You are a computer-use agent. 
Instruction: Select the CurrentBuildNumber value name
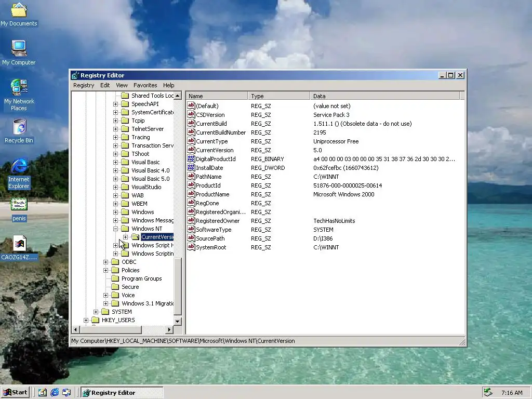[221, 132]
